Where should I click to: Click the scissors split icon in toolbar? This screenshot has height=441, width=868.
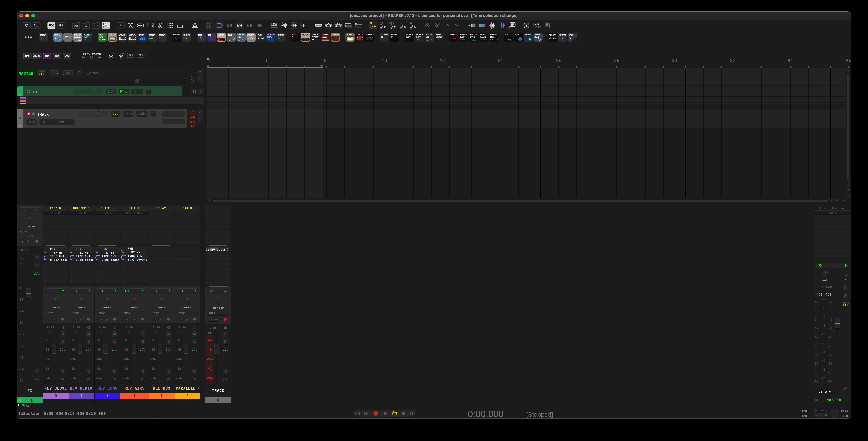click(160, 25)
